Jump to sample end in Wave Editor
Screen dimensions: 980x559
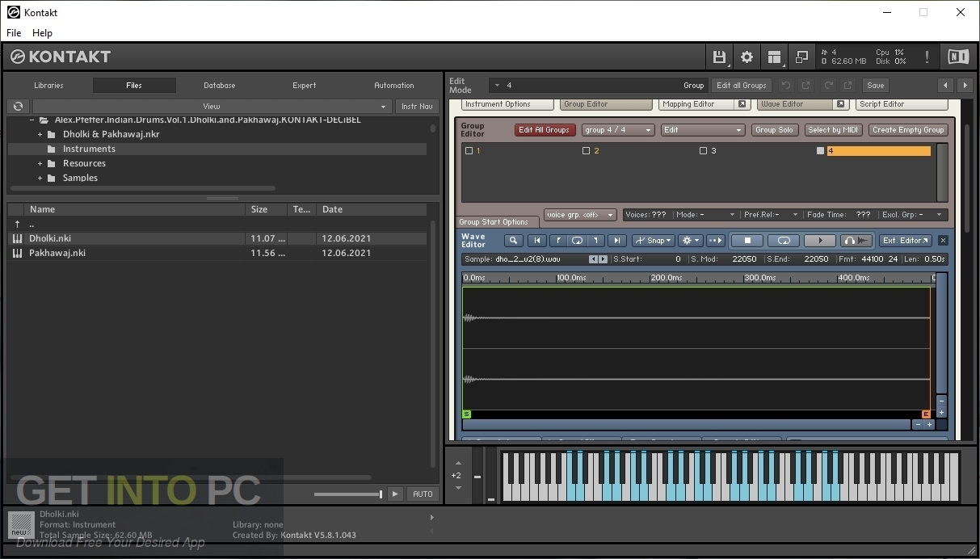[617, 240]
